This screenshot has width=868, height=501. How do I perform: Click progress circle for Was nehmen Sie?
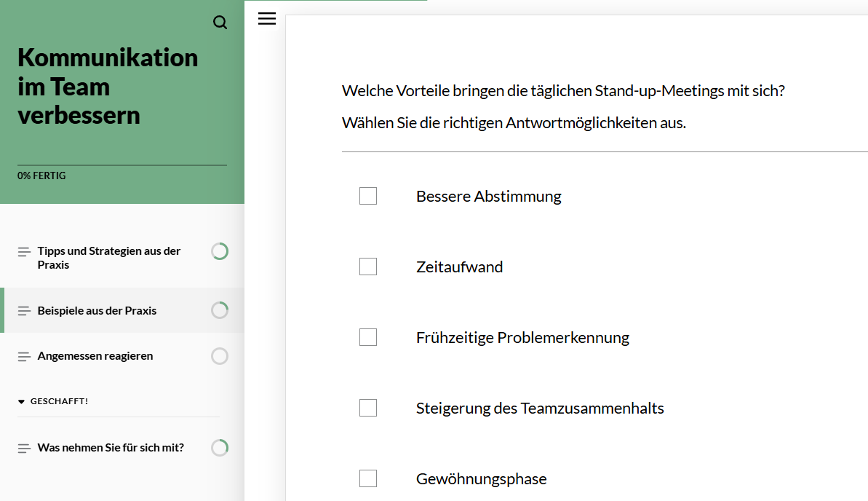click(x=220, y=448)
